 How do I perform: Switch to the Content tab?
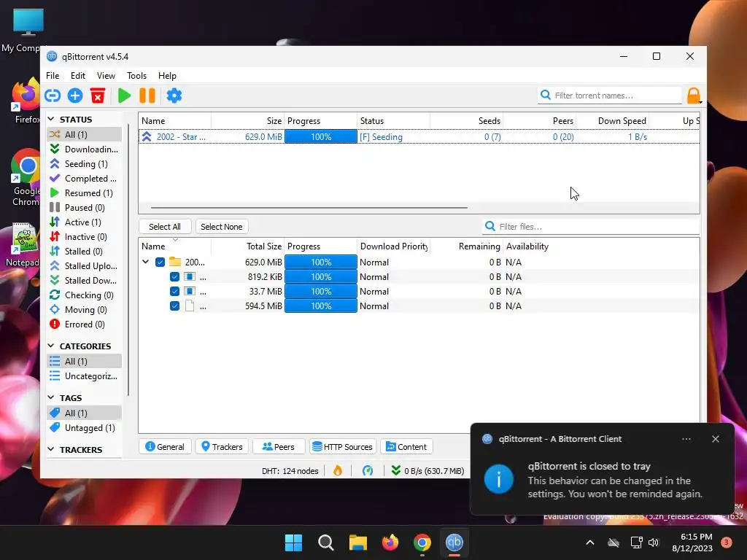click(406, 447)
